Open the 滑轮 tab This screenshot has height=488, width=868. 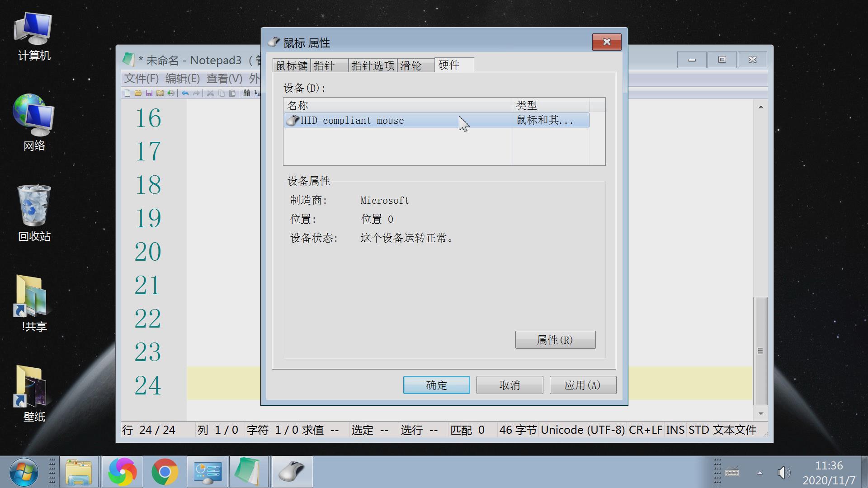[x=410, y=66]
